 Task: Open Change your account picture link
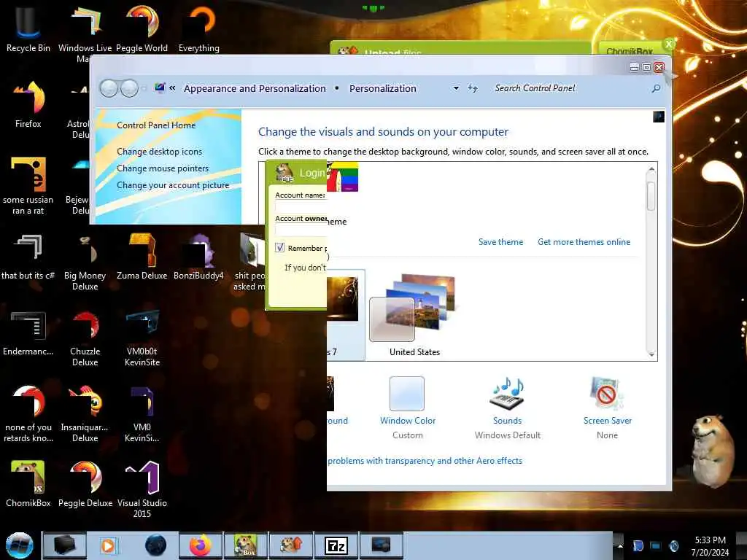pyautogui.click(x=173, y=184)
